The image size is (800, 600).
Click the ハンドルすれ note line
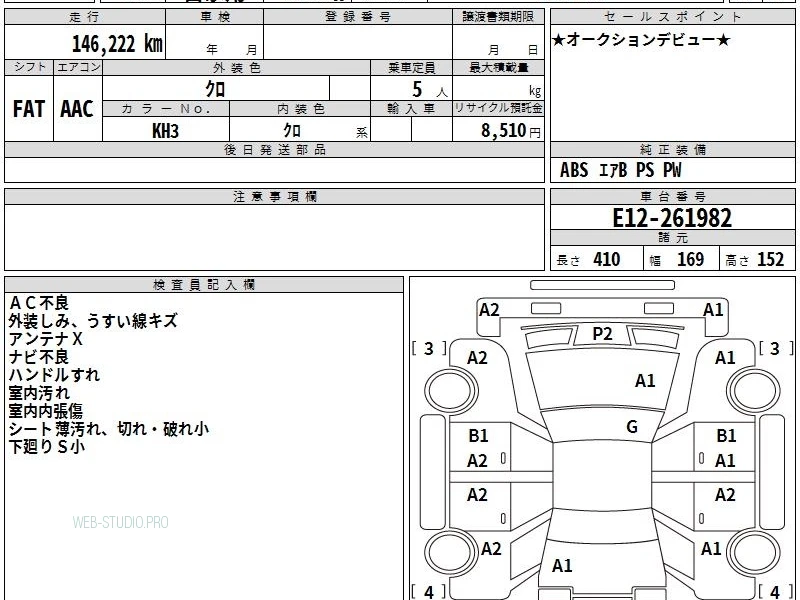click(55, 374)
